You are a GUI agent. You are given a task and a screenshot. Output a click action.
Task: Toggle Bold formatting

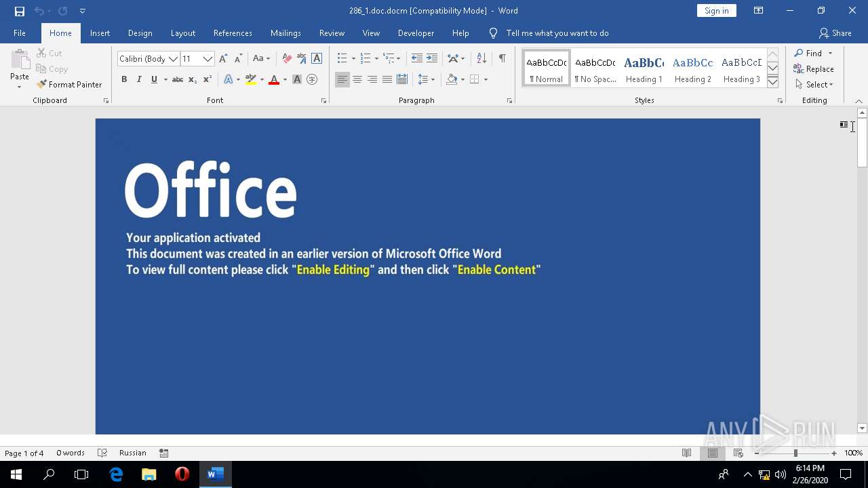click(124, 79)
